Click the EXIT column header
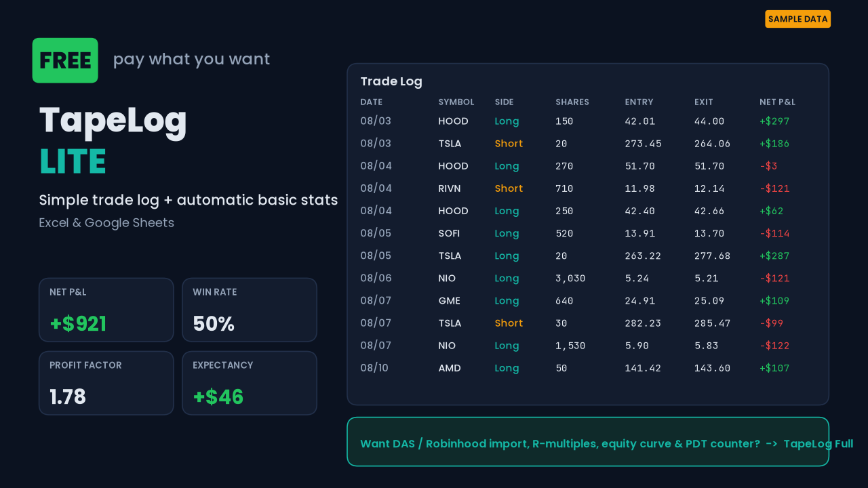 (704, 102)
